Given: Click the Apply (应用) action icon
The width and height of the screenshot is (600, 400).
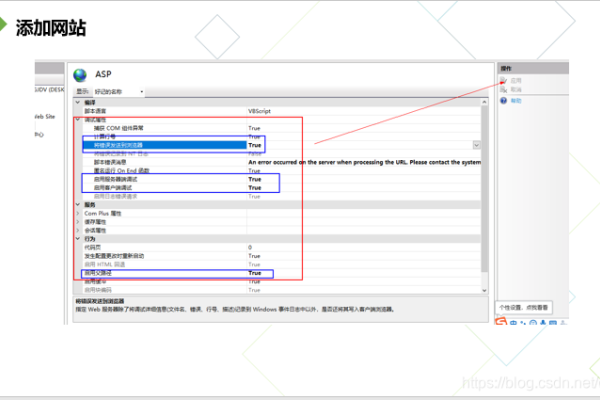Looking at the screenshot, I should click(x=503, y=80).
